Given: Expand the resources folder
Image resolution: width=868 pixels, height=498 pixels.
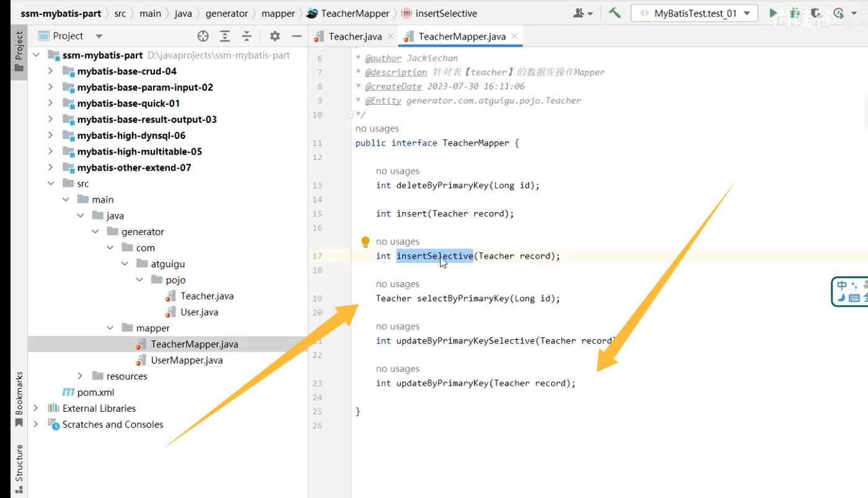Looking at the screenshot, I should (x=81, y=376).
